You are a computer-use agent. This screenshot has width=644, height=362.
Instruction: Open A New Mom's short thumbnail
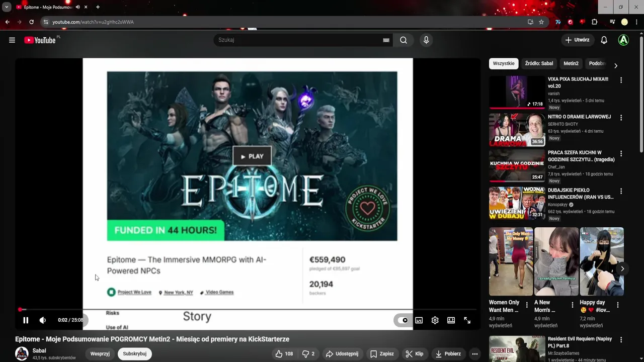[x=556, y=261]
